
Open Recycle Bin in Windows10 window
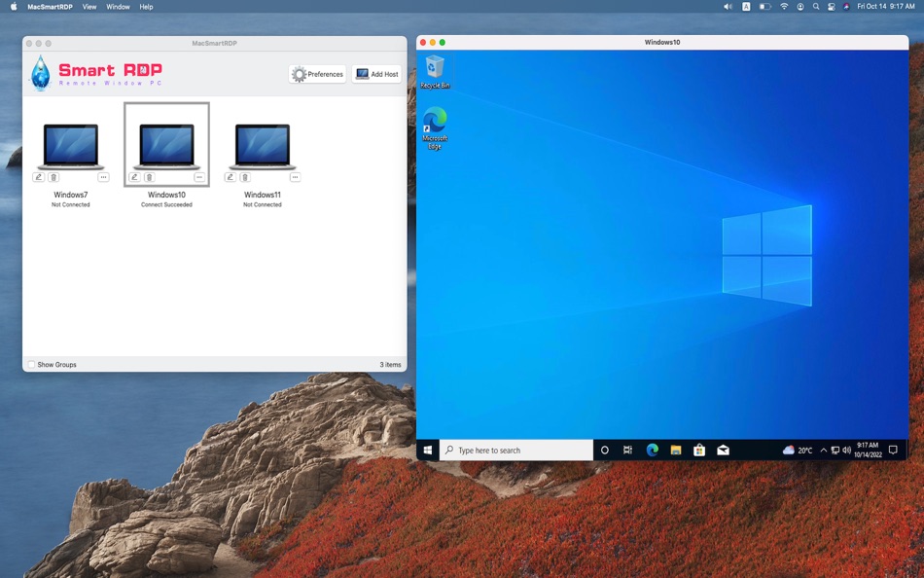(x=435, y=71)
